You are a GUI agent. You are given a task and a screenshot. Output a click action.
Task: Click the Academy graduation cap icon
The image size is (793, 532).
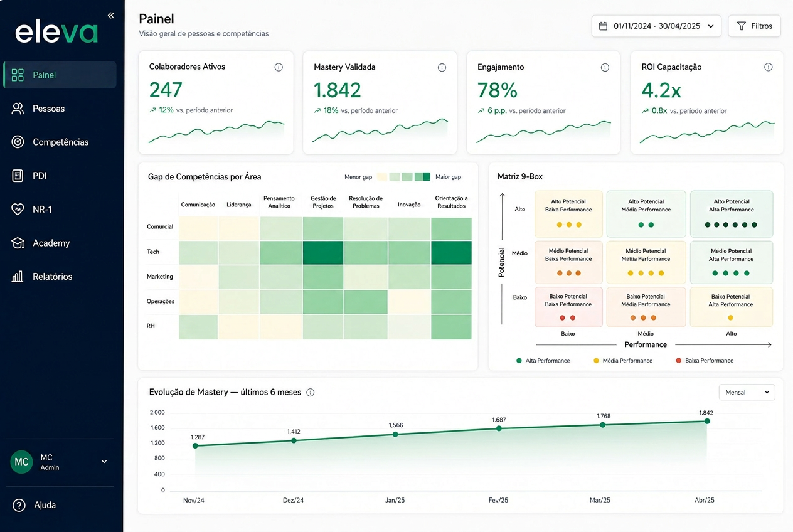coord(18,243)
